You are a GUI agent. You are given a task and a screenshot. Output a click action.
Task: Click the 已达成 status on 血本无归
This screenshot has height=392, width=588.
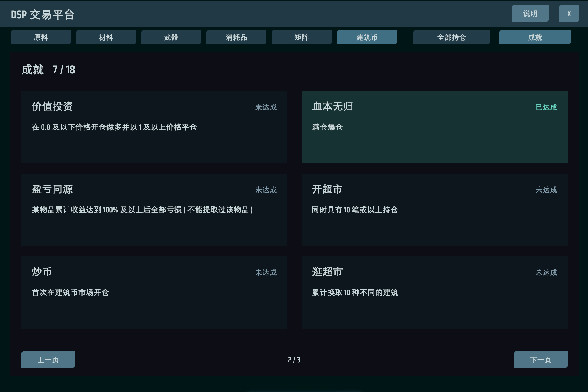pos(546,107)
